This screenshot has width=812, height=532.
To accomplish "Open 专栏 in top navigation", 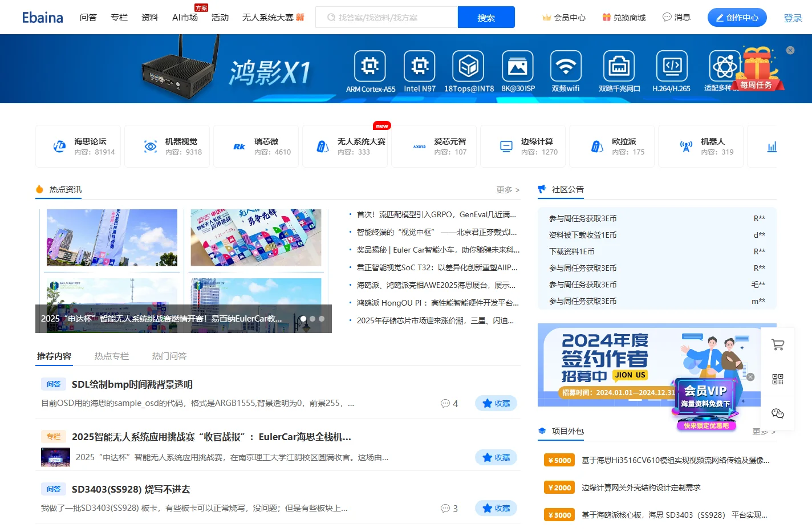I will click(x=119, y=18).
